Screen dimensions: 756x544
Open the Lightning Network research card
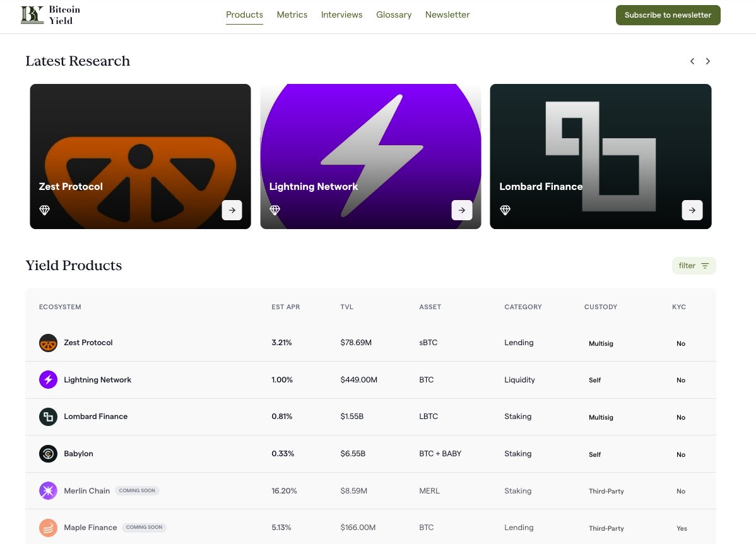[x=371, y=157]
